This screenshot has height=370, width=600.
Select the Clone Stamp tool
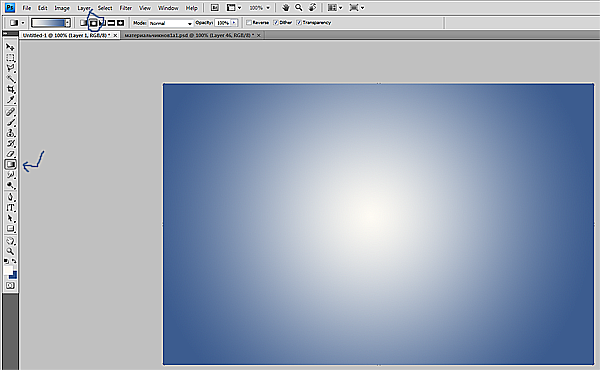pos(10,133)
